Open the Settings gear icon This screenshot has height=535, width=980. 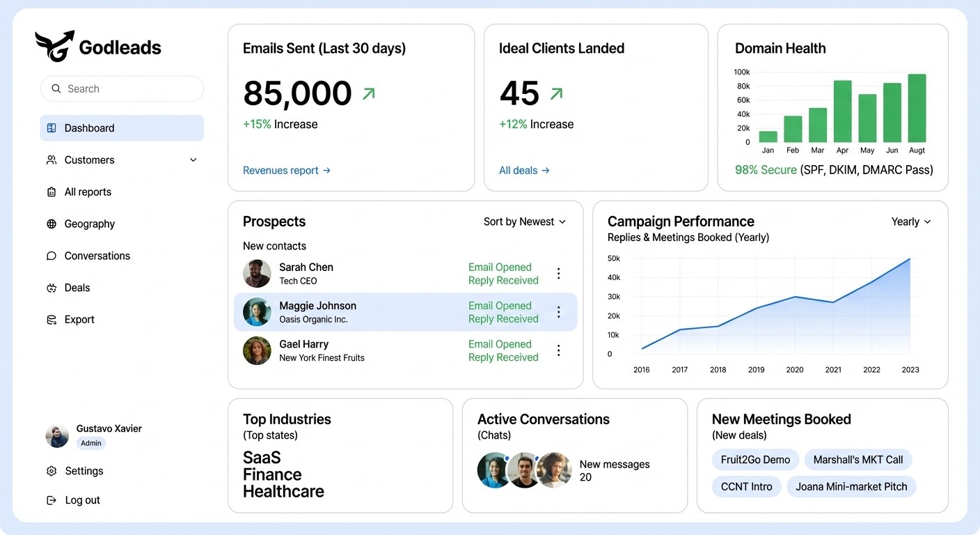pyautogui.click(x=51, y=471)
